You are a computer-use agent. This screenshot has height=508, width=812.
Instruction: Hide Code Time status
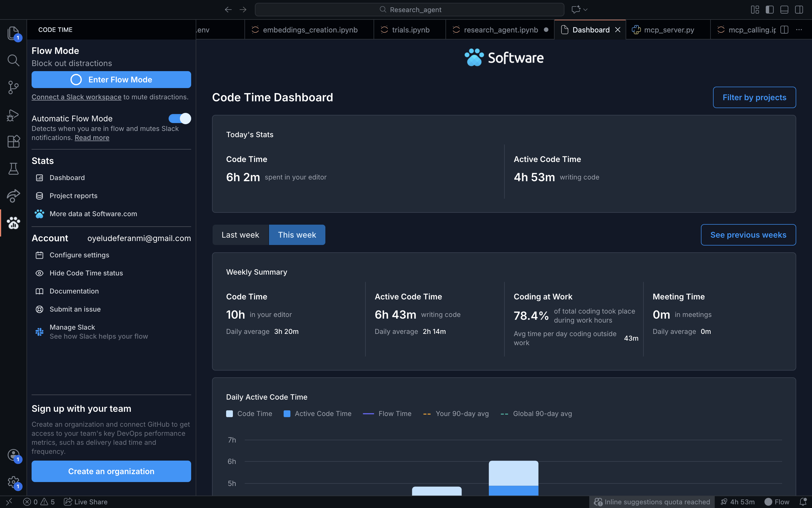click(x=86, y=273)
